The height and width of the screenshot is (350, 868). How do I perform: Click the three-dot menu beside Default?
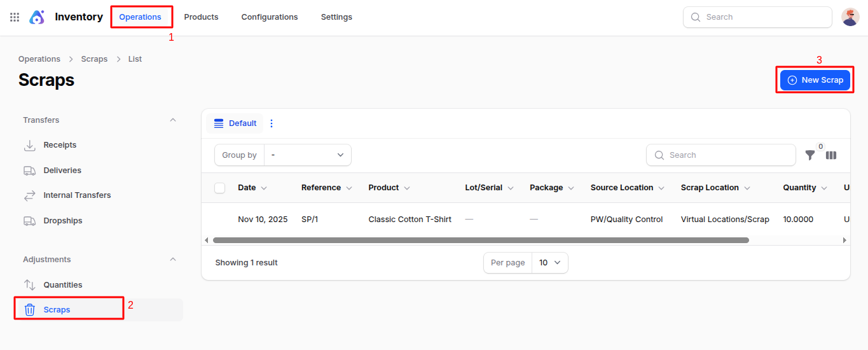tap(272, 123)
